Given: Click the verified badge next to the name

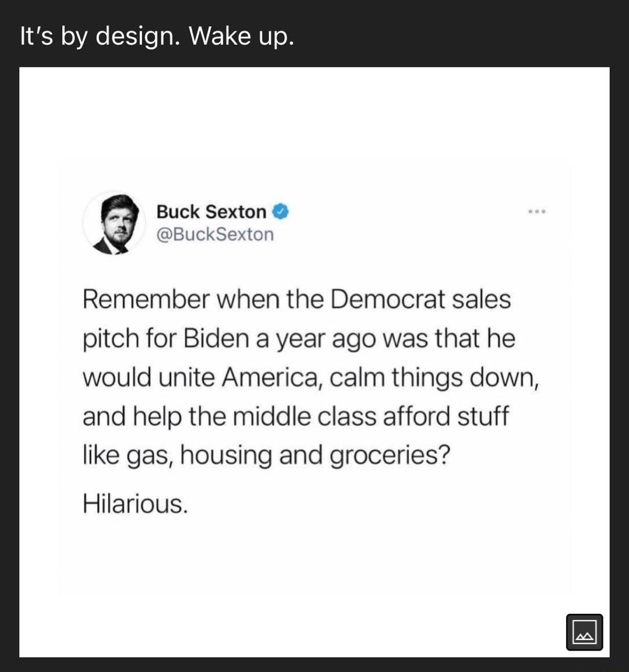Looking at the screenshot, I should (x=280, y=211).
